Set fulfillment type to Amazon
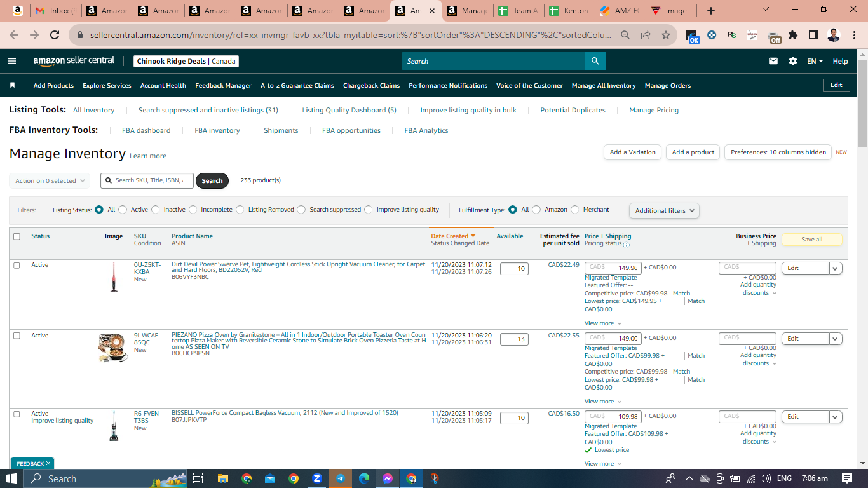Viewport: 868px width, 488px height. coord(536,210)
